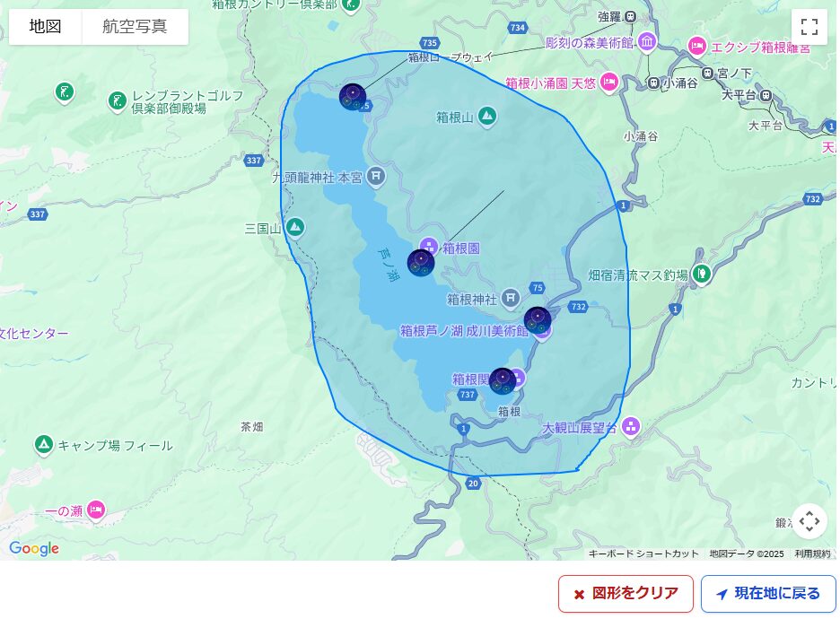
Task: Click the 三国山 text label
Action: pos(262,229)
